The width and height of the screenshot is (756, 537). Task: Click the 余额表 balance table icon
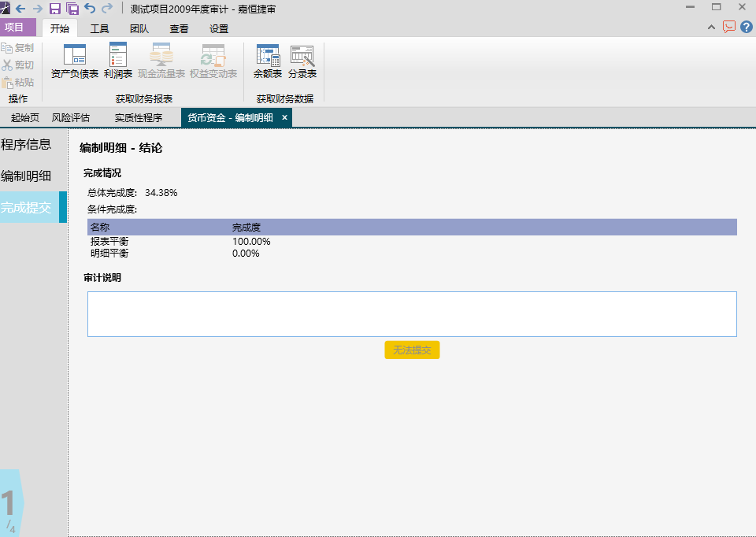tap(268, 61)
